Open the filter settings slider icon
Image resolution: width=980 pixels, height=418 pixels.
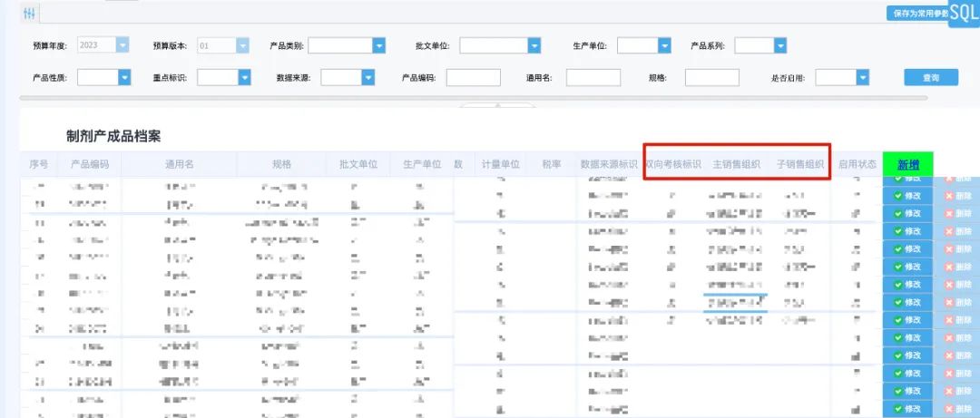point(29,13)
